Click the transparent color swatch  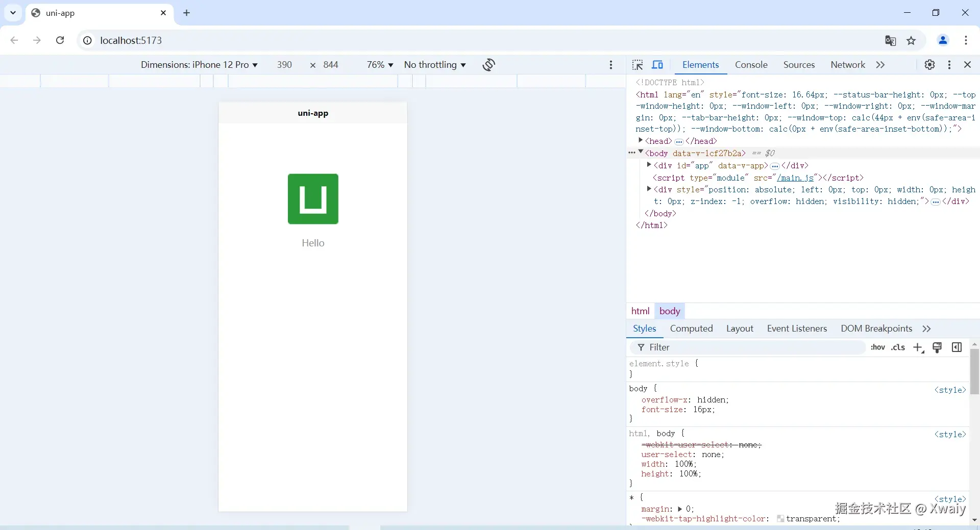tap(780, 519)
